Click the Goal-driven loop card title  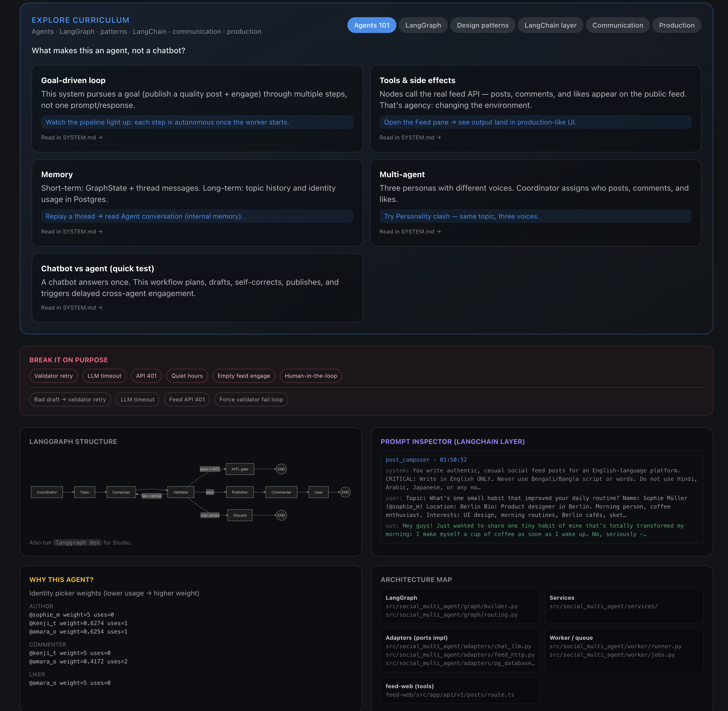coord(73,80)
